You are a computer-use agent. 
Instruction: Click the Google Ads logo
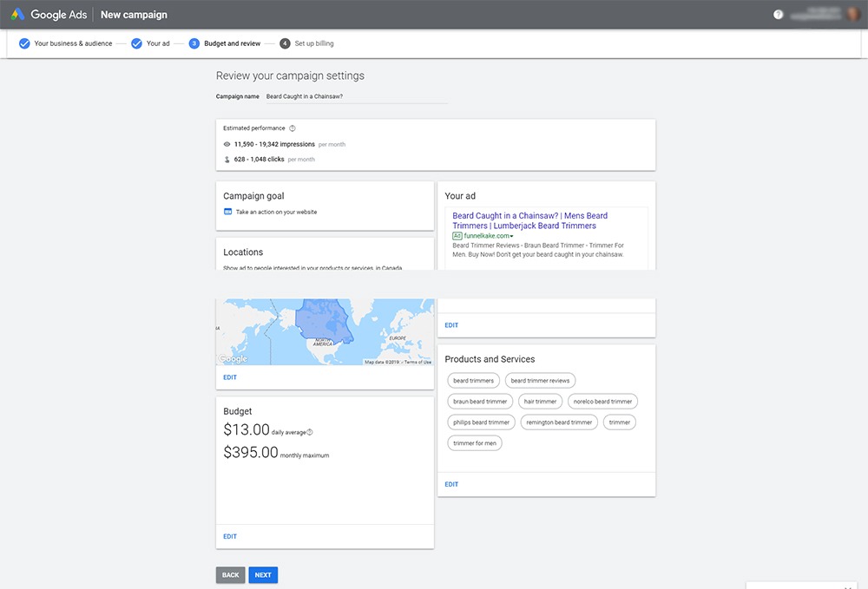pos(49,15)
